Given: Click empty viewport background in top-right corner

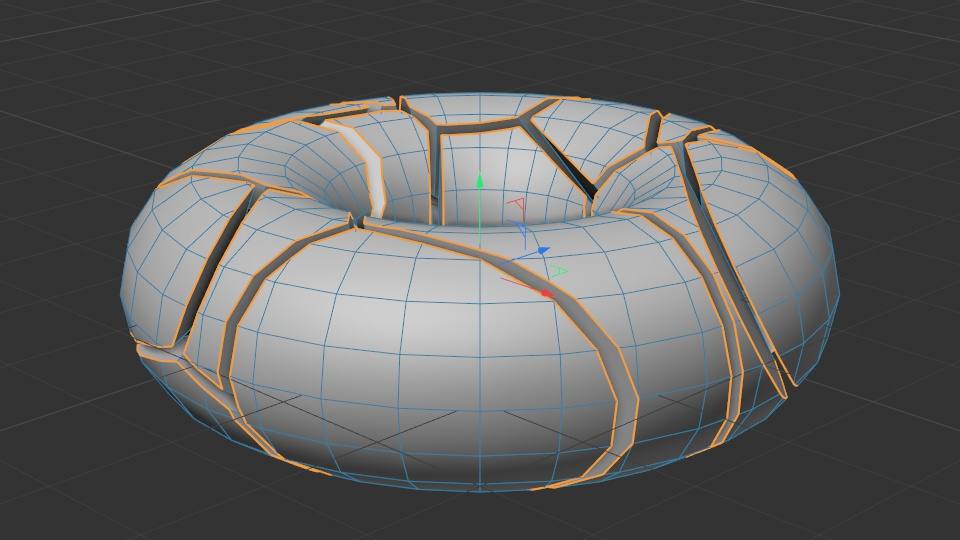Looking at the screenshot, I should click(x=900, y=40).
